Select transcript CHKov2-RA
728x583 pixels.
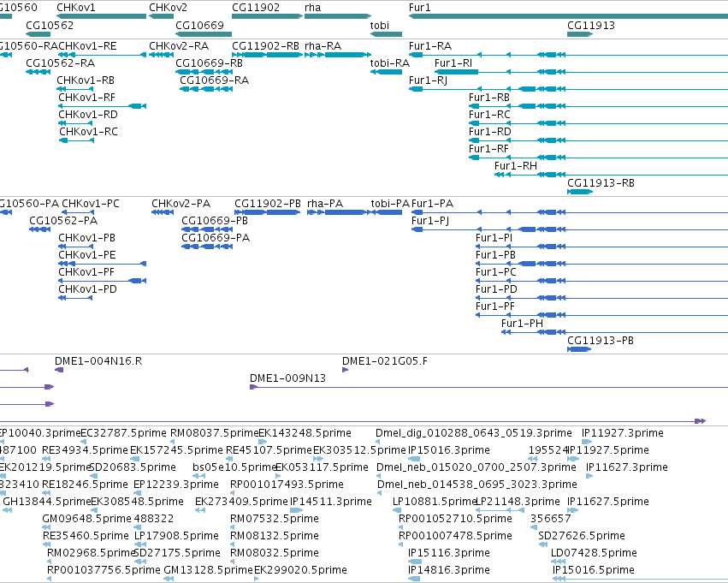179,46
